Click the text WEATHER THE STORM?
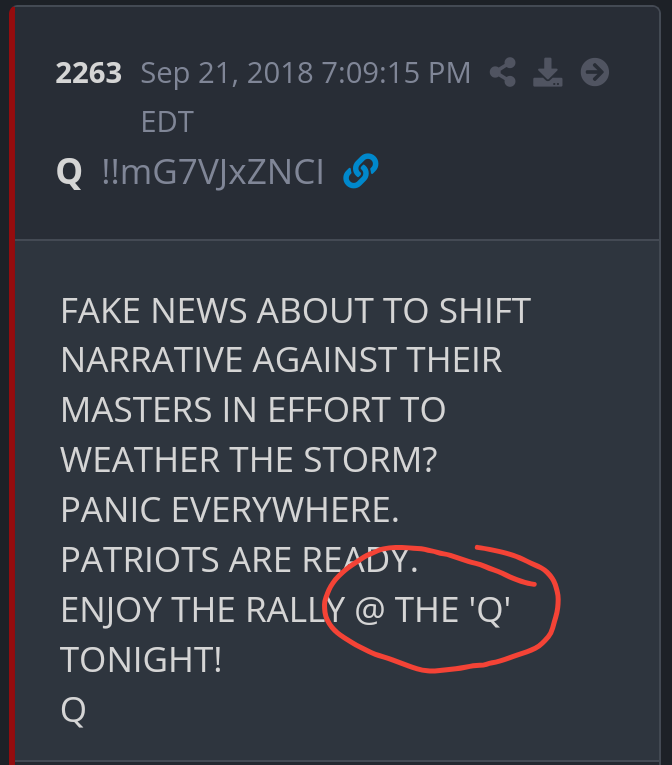The height and width of the screenshot is (765, 672). pos(249,460)
